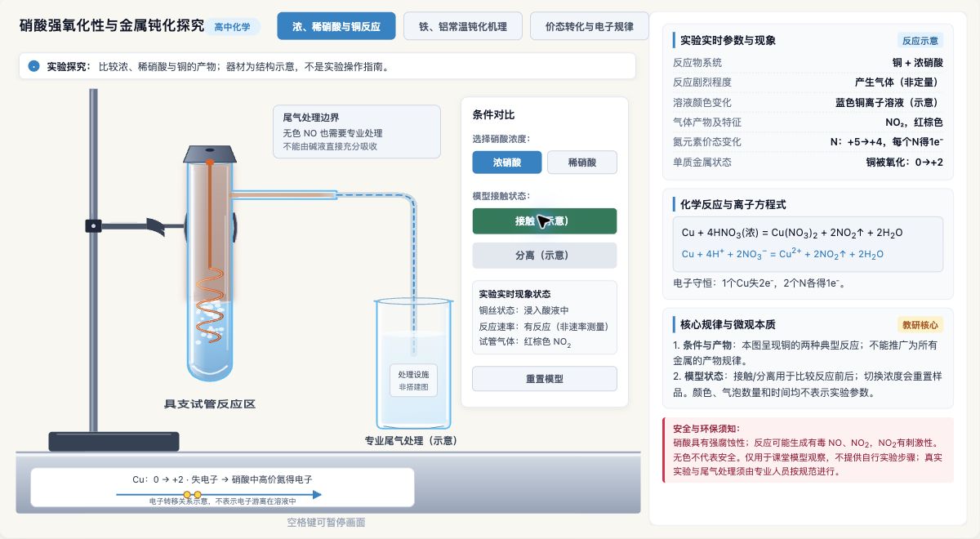Click the blue ionic equation line
980x539 pixels.
(x=782, y=254)
